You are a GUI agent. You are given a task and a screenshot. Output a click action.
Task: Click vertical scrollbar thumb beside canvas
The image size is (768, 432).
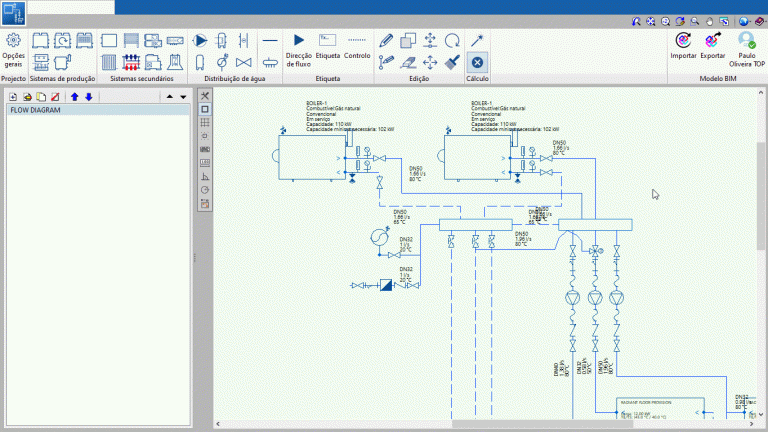tap(761, 196)
